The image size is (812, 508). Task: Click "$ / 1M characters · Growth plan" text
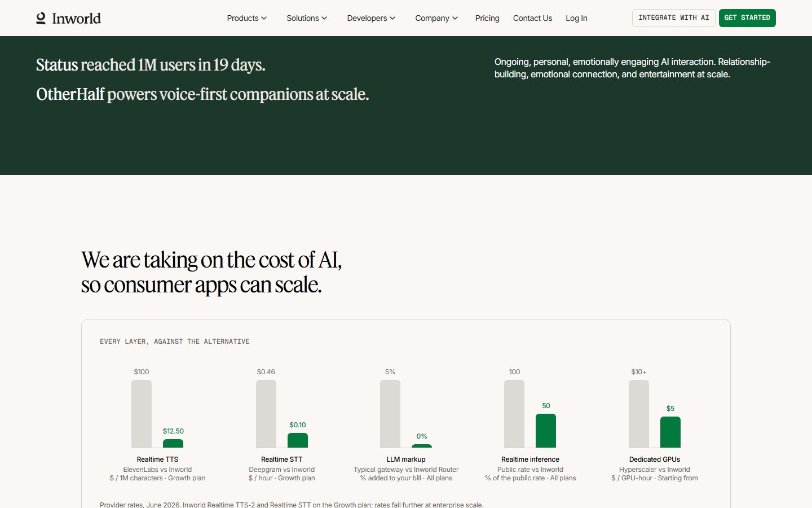157,478
